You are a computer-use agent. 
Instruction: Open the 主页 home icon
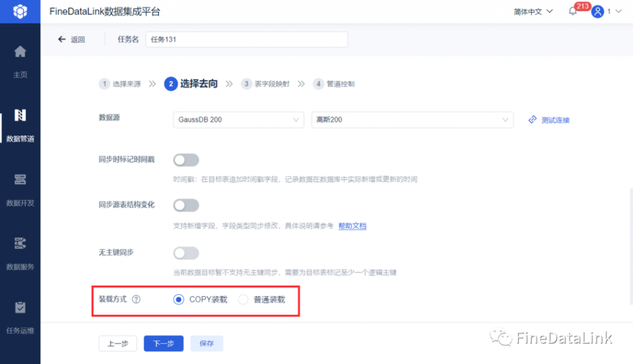point(20,52)
